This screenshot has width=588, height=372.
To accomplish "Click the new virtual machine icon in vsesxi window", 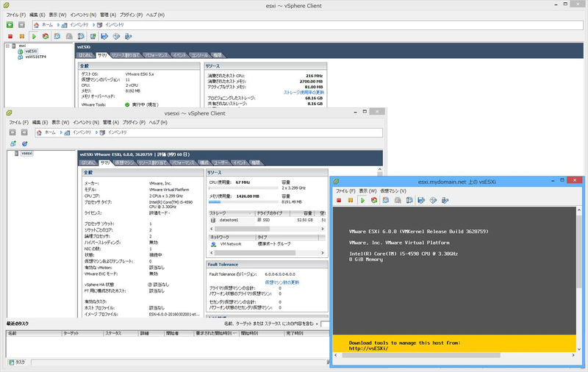I will (13, 143).
